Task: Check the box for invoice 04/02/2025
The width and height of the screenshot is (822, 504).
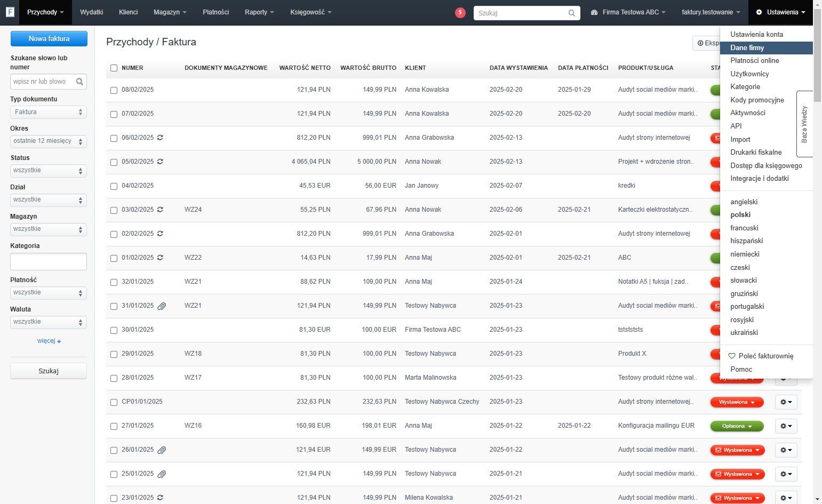Action: [x=114, y=186]
